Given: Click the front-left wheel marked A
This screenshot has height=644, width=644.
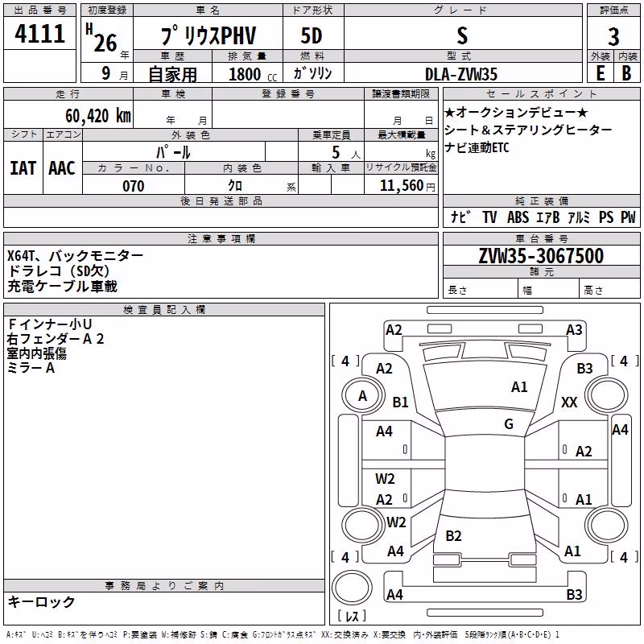Looking at the screenshot, I should (363, 396).
